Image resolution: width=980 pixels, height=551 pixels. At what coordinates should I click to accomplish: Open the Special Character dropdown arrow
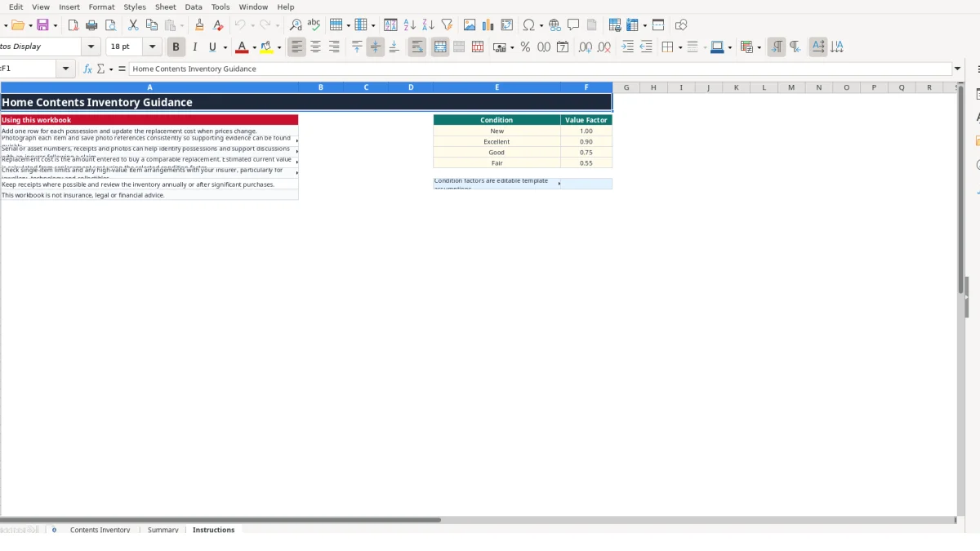pos(541,25)
